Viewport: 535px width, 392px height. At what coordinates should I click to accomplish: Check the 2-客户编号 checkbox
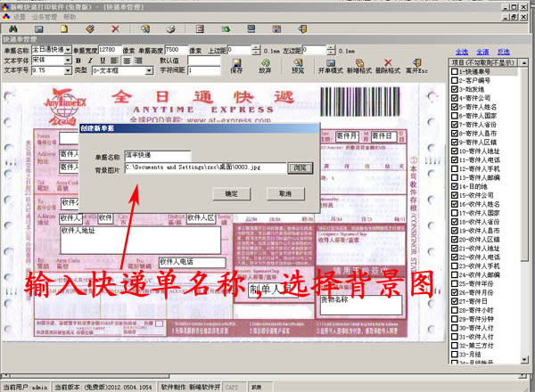[455, 80]
